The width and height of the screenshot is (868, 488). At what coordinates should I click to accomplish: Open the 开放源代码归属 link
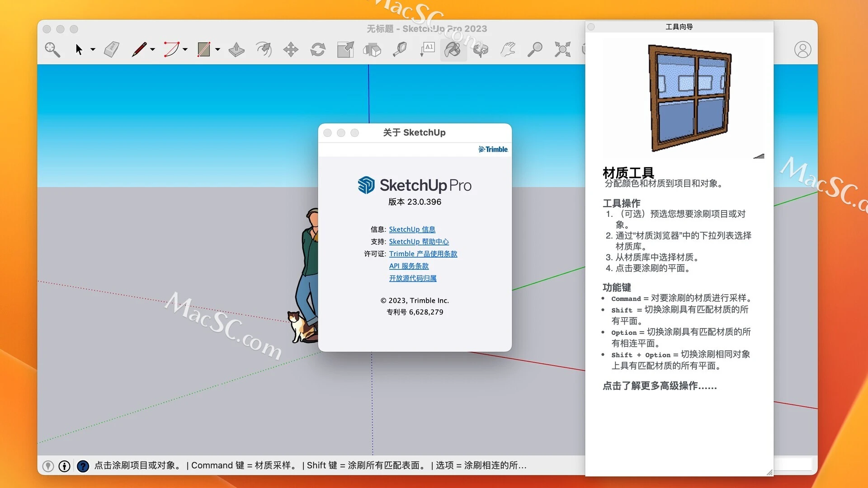coord(413,278)
